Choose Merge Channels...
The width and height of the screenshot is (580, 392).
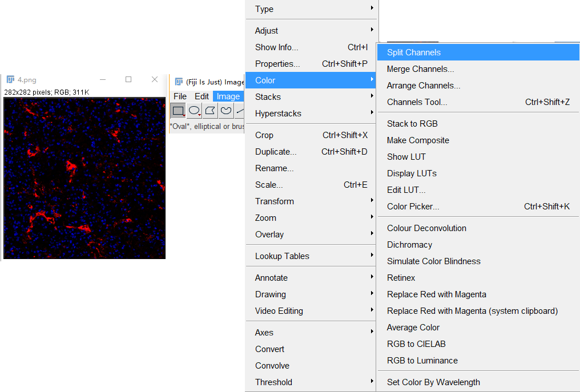coord(478,69)
